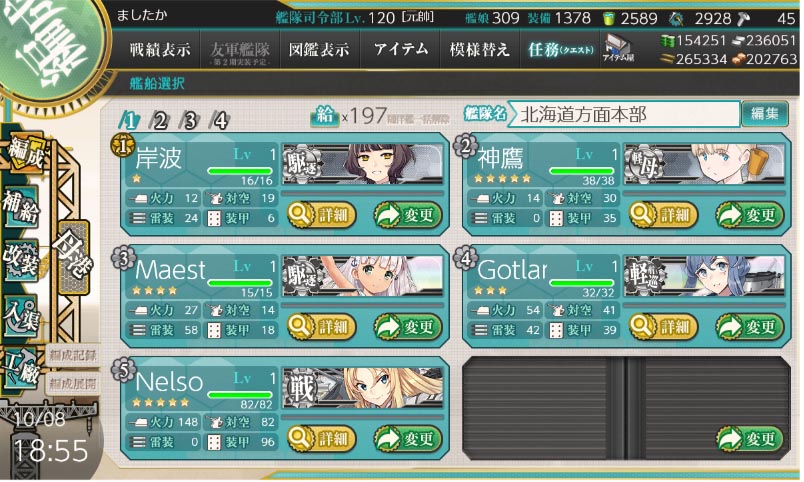Open the 工廠 (factory) sidebar icon
This screenshot has height=482, width=804.
pos(22,369)
